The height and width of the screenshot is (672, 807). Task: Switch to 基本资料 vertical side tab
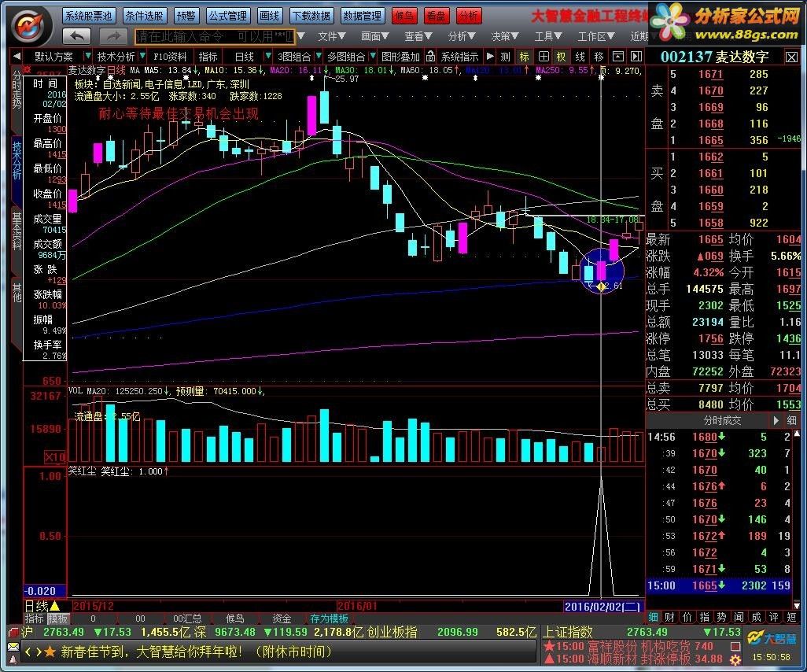17,231
